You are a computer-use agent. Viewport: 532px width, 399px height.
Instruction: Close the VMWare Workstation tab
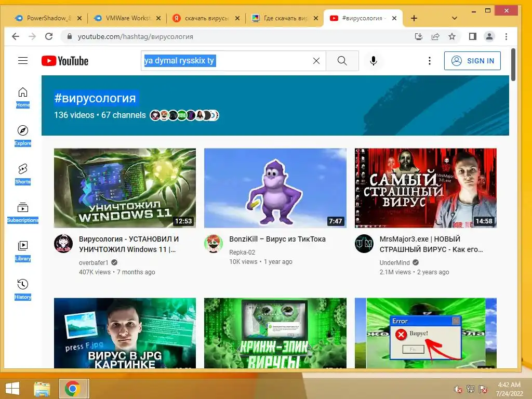[x=158, y=18]
